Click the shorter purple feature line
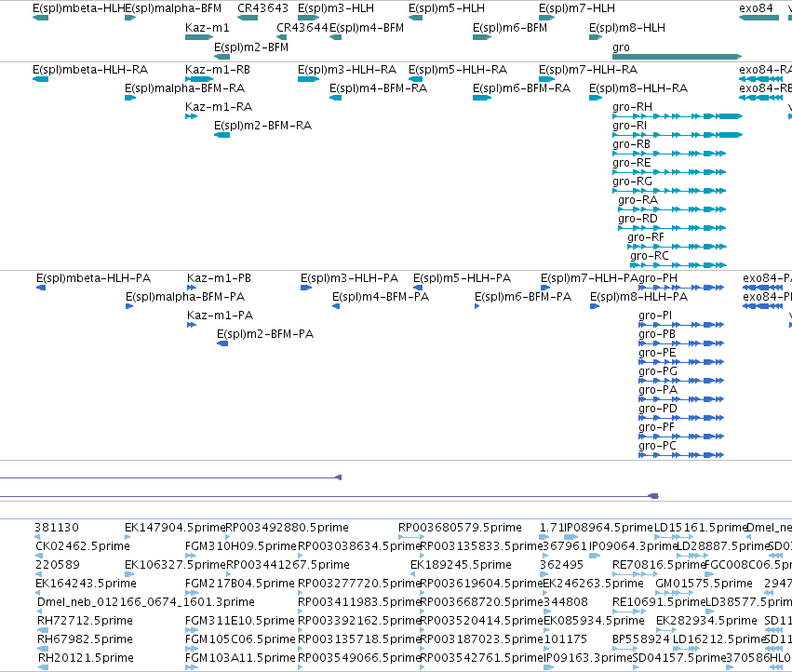 coord(170,477)
